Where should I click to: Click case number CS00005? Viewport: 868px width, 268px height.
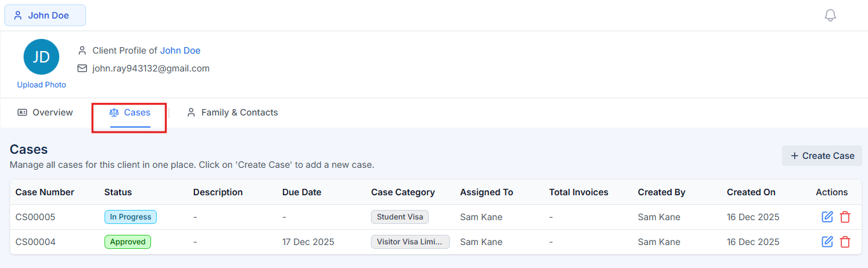pyautogui.click(x=35, y=217)
